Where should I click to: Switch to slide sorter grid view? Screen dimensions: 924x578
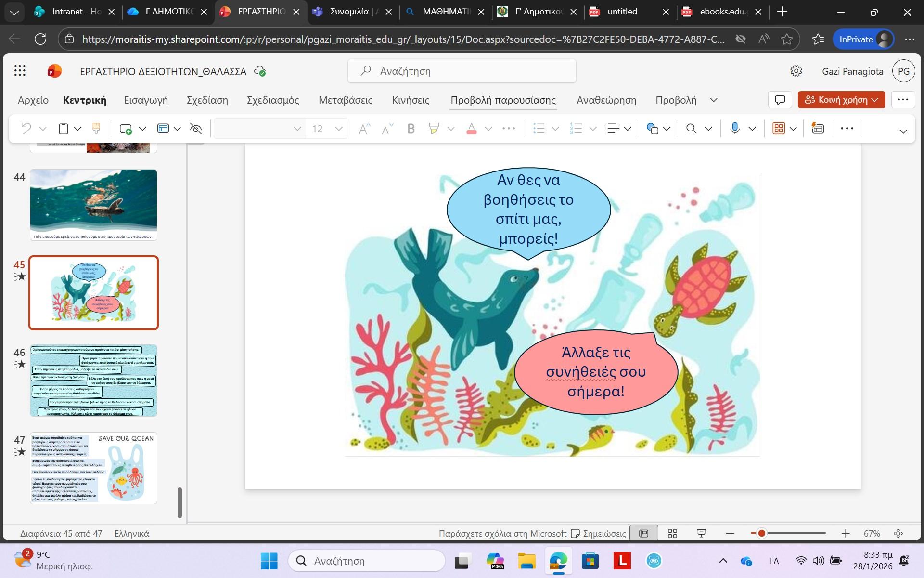point(672,533)
